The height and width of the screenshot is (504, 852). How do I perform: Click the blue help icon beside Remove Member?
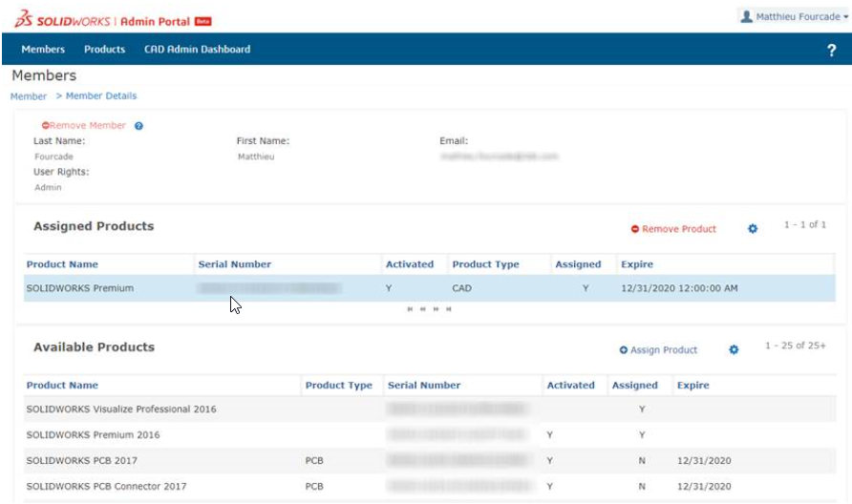[139, 126]
